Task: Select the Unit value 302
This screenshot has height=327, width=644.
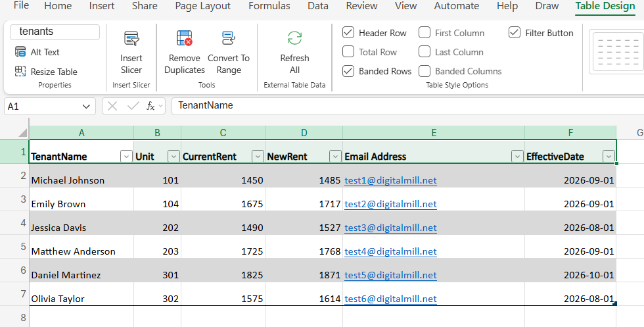Action: click(157, 294)
